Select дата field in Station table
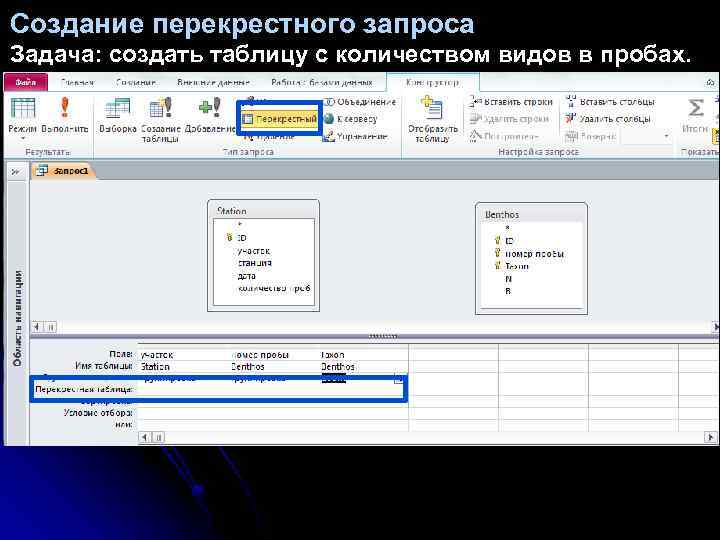This screenshot has height=540, width=720. point(246,276)
